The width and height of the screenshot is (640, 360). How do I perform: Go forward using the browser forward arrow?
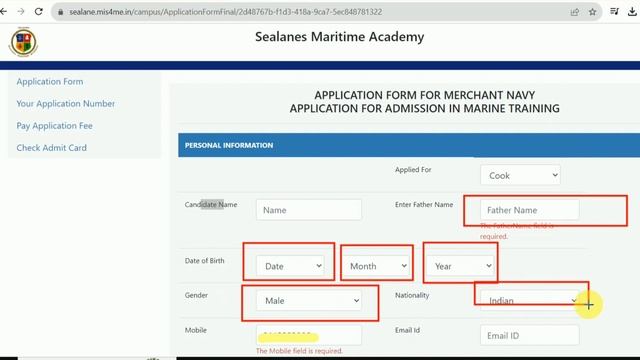[21, 11]
